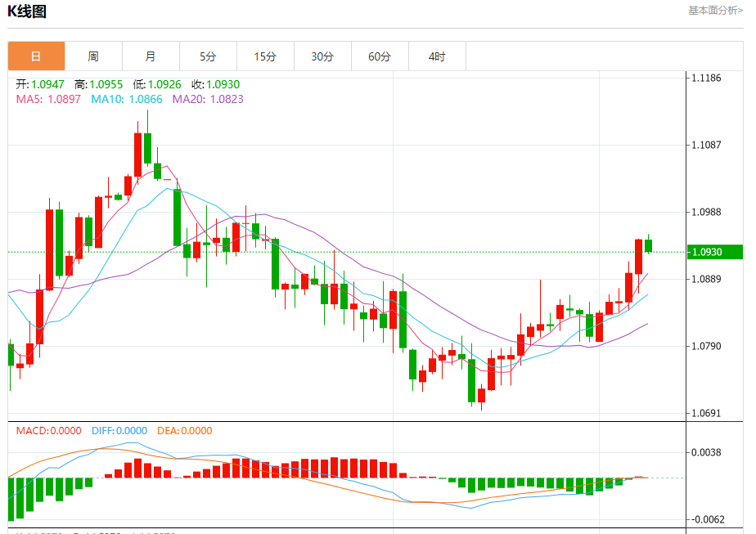Click the green 1.0930 current price tag
The width and height of the screenshot is (756, 534).
click(715, 252)
